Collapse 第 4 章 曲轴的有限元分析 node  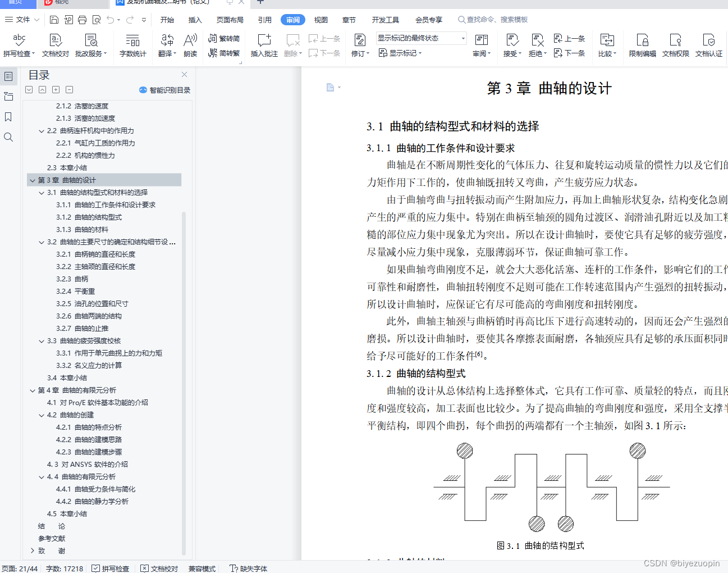click(x=32, y=390)
